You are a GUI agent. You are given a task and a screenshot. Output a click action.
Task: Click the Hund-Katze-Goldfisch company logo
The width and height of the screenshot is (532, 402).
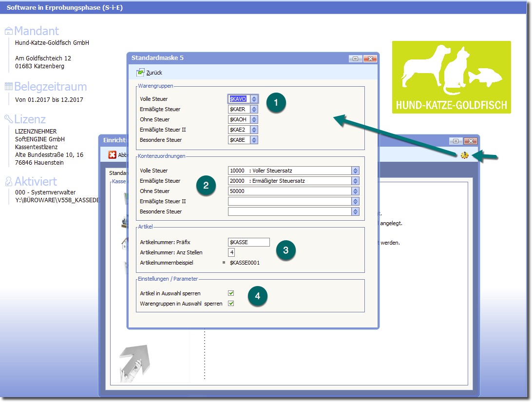click(451, 77)
